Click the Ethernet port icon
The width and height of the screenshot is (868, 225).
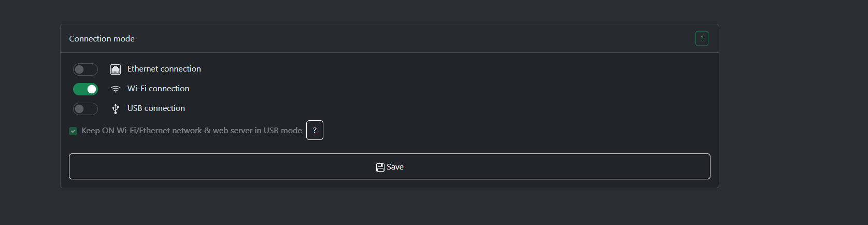[116, 69]
